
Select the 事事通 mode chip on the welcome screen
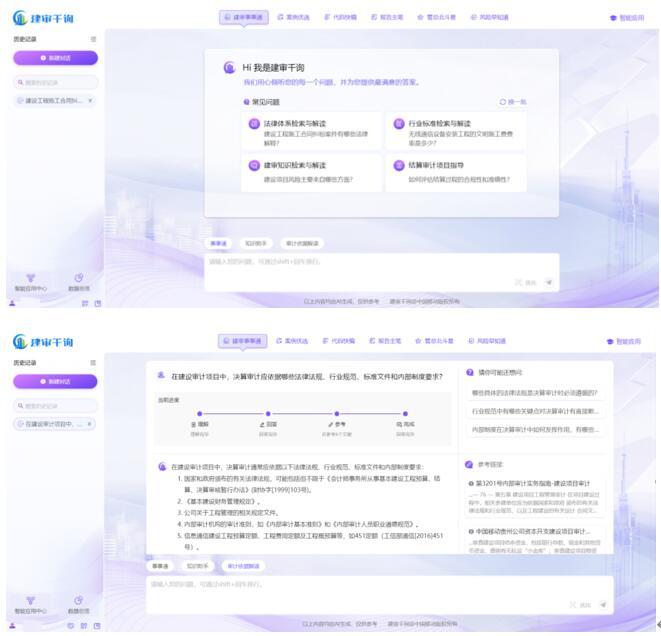click(x=218, y=244)
